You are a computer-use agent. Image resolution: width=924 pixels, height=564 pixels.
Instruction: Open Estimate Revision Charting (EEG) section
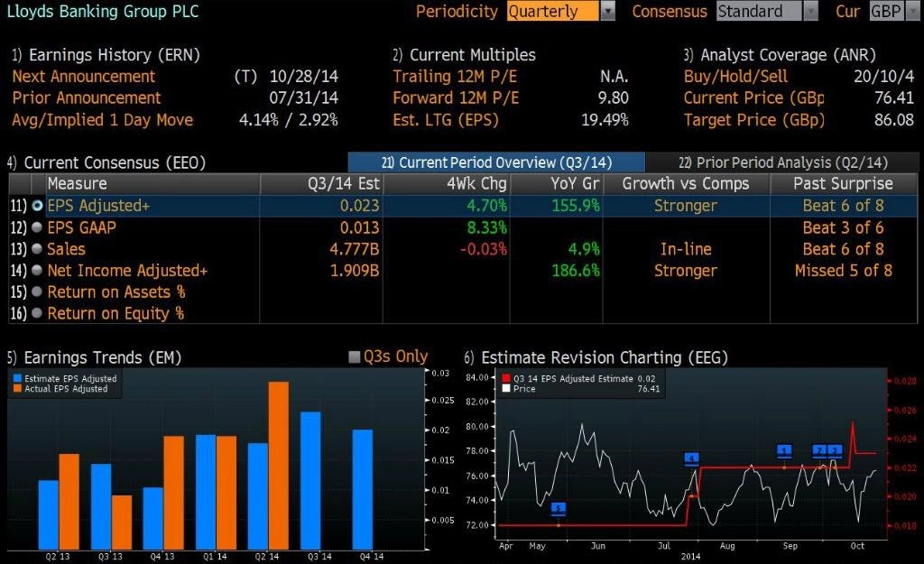pyautogui.click(x=596, y=357)
